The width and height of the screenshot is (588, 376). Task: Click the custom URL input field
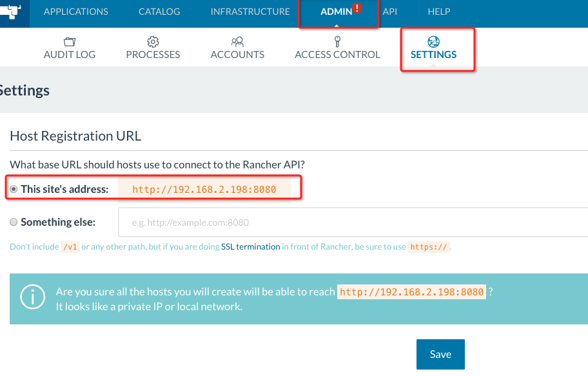pos(353,222)
